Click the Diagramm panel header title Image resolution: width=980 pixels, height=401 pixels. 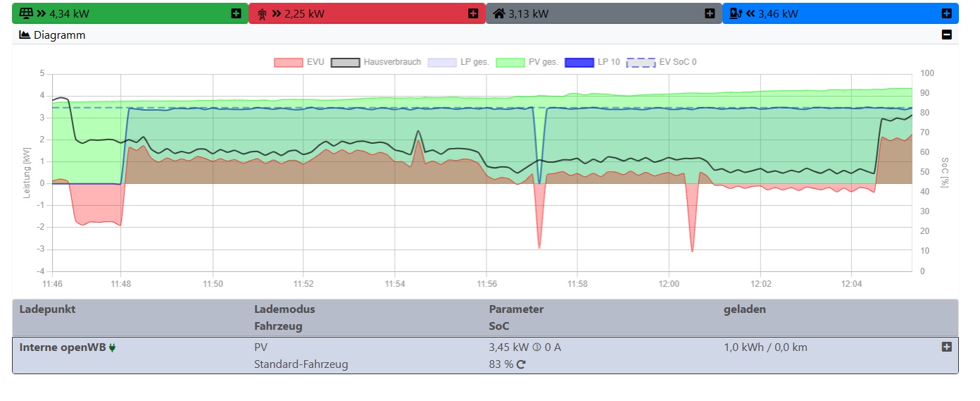pyautogui.click(x=59, y=35)
